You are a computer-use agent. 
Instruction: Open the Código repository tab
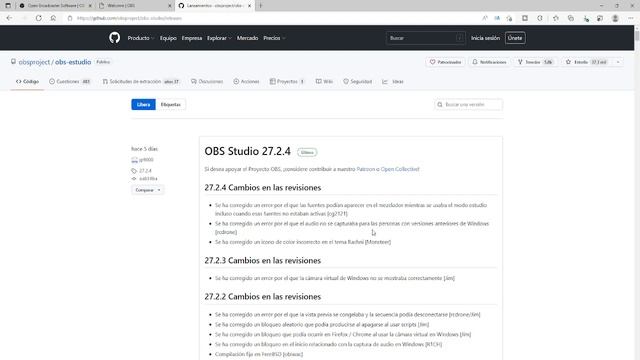(27, 82)
